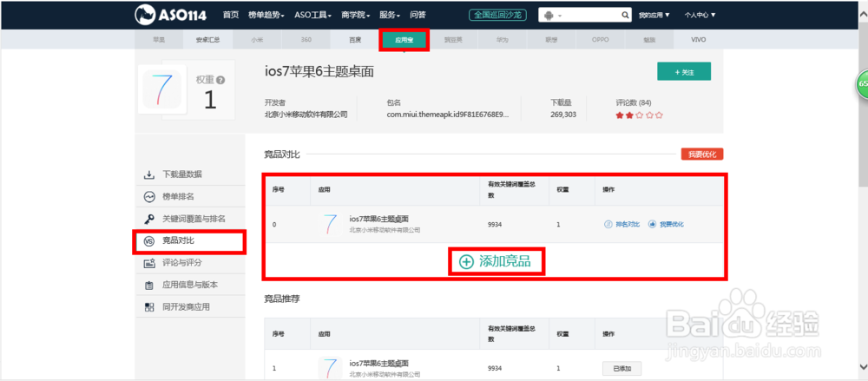Focus the app search input field
This screenshot has height=381, width=868.
[591, 16]
